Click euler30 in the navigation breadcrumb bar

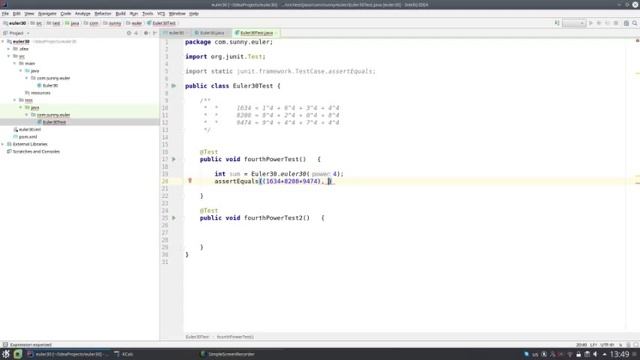[x=15, y=23]
